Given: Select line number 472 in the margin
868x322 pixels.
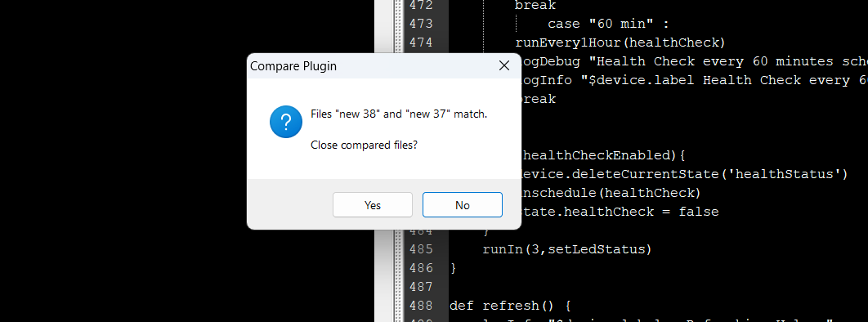Looking at the screenshot, I should tap(421, 5).
